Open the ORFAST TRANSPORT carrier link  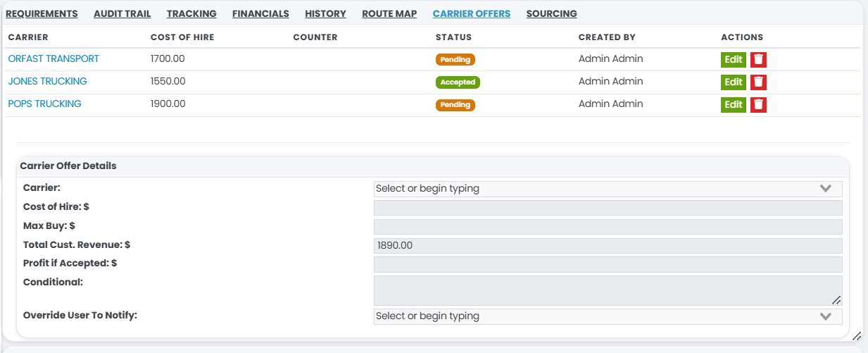pyautogui.click(x=54, y=59)
